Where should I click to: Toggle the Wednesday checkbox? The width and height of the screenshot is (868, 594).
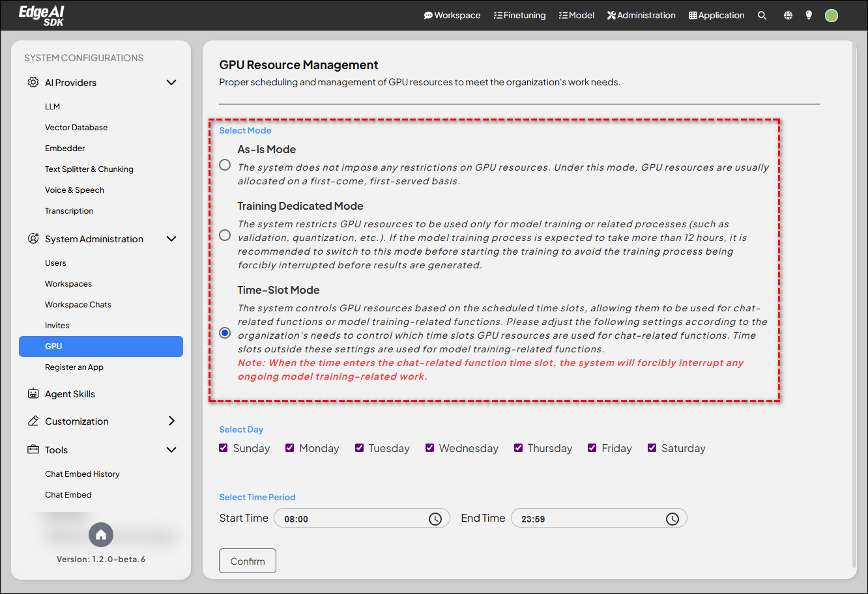[429, 448]
